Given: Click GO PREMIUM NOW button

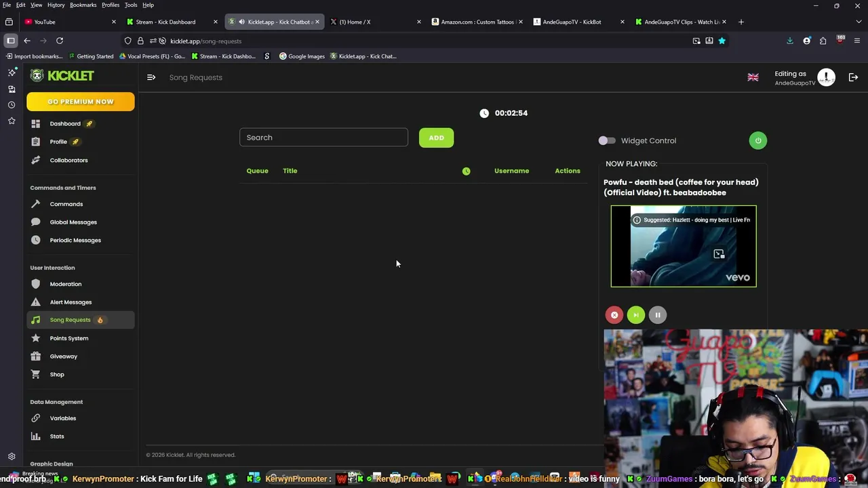Looking at the screenshot, I should (81, 102).
